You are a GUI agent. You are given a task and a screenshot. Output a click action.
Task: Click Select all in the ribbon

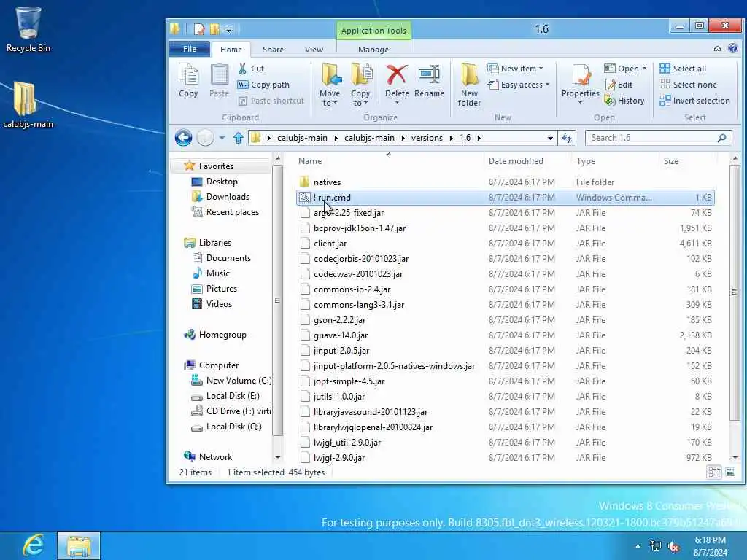[x=683, y=69]
